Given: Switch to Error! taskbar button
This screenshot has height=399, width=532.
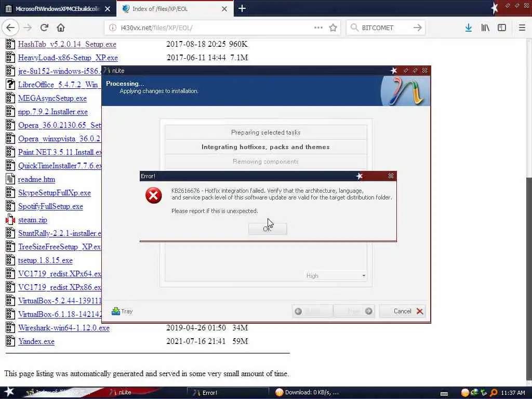Looking at the screenshot, I should (x=228, y=393).
